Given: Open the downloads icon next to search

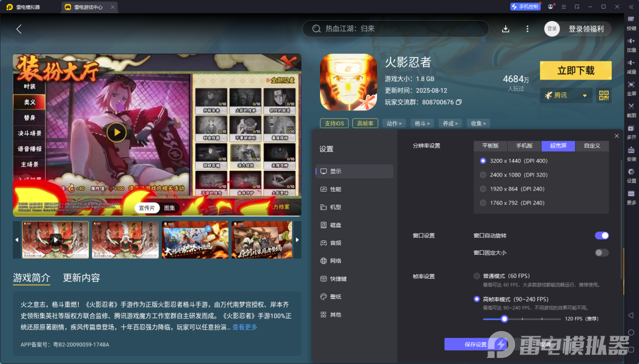Looking at the screenshot, I should pyautogui.click(x=506, y=29).
